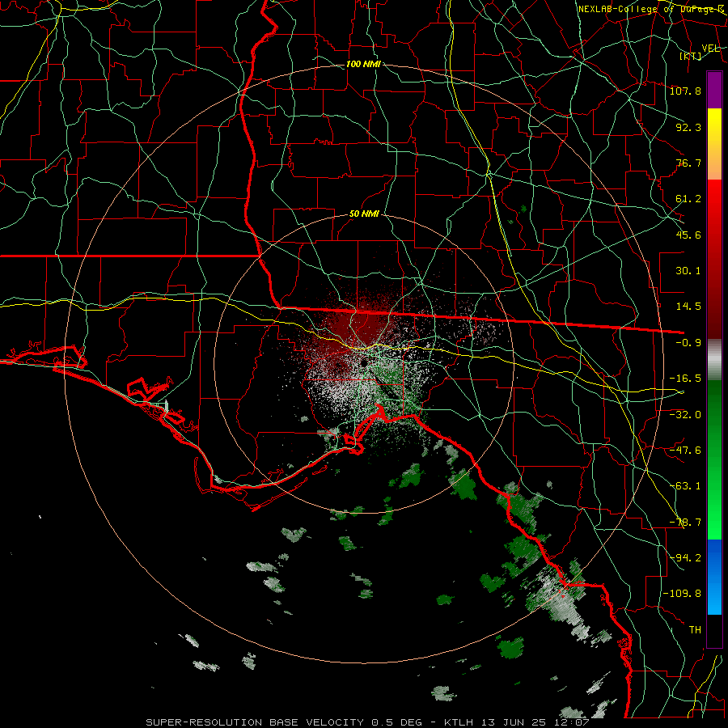Pick the black TH segment of color bar
Image resolution: width=728 pixels, height=728 pixels.
(714, 630)
